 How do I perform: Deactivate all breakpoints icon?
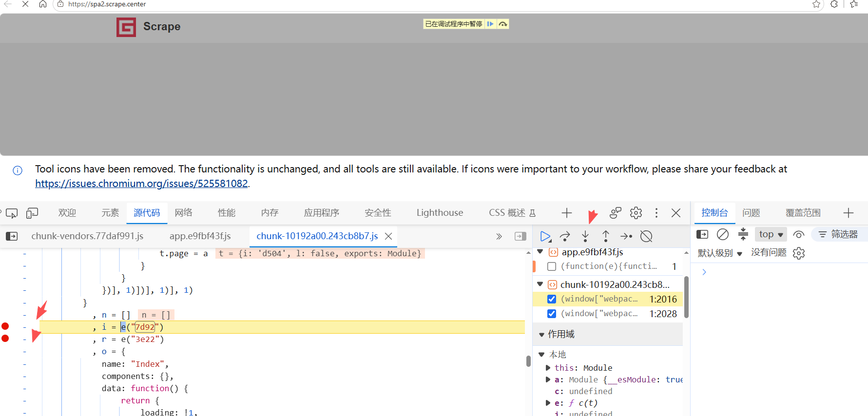click(646, 236)
